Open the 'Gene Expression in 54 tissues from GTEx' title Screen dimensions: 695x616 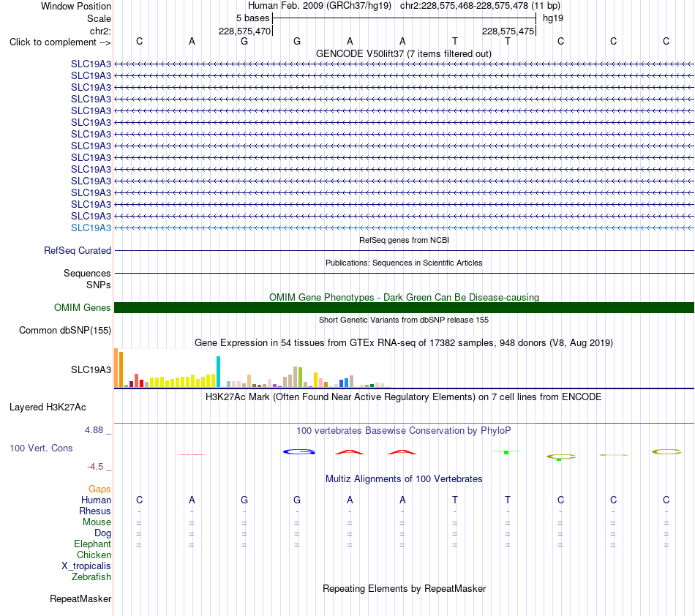[404, 342]
